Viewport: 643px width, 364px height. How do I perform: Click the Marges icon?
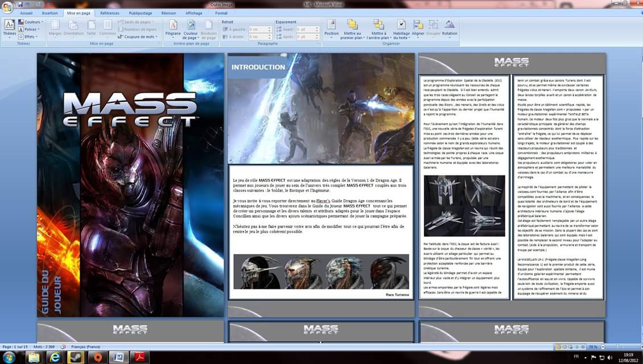click(x=55, y=28)
